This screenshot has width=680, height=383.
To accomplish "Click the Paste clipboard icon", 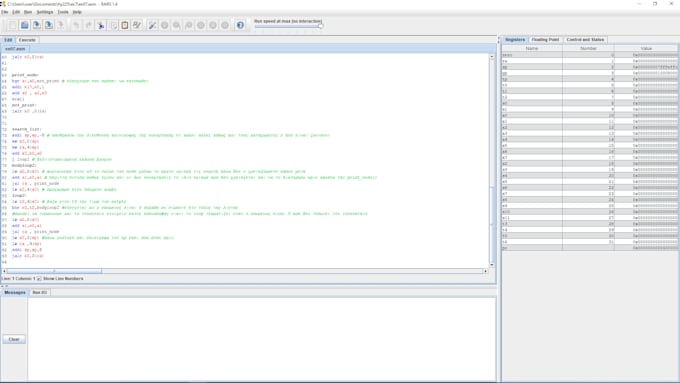I will 125,25.
